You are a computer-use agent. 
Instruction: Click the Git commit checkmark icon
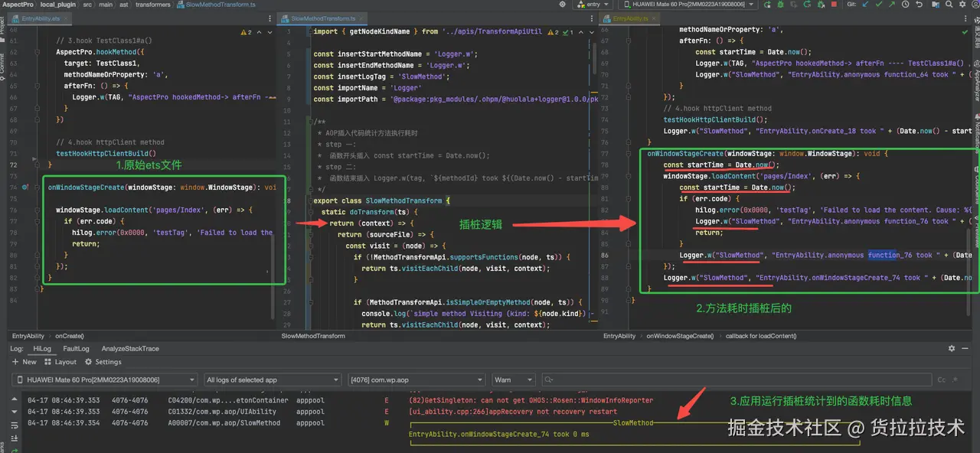coord(879,5)
